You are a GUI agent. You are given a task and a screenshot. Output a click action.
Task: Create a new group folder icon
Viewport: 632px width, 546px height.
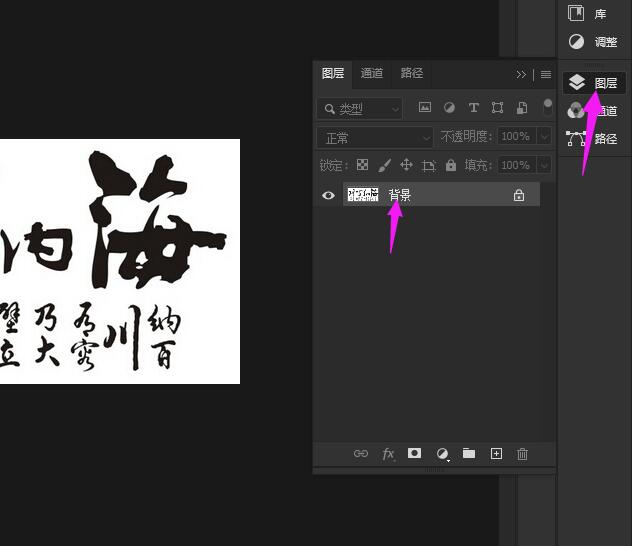(x=469, y=453)
